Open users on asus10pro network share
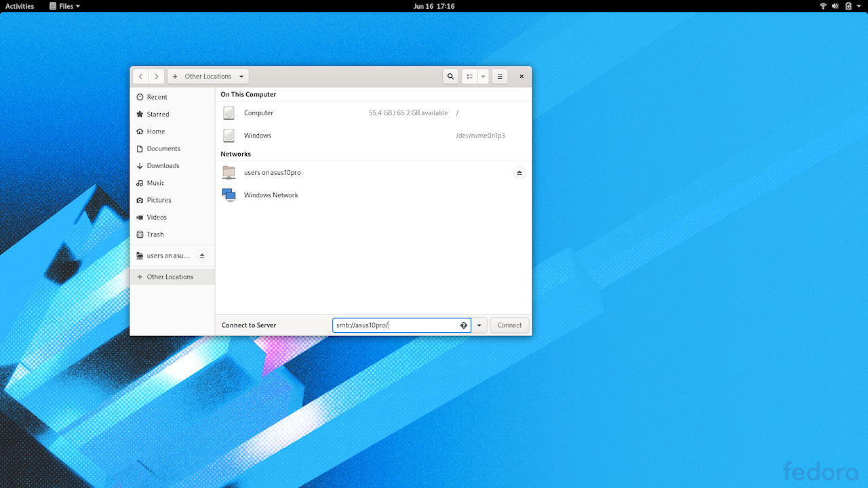 tap(374, 173)
